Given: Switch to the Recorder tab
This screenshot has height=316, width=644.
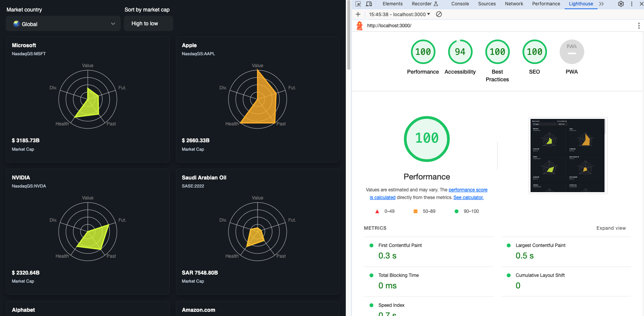Looking at the screenshot, I should (x=425, y=4).
